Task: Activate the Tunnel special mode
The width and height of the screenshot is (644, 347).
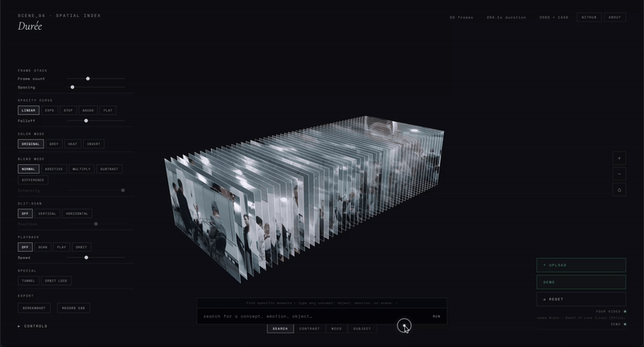Action: coord(28,281)
